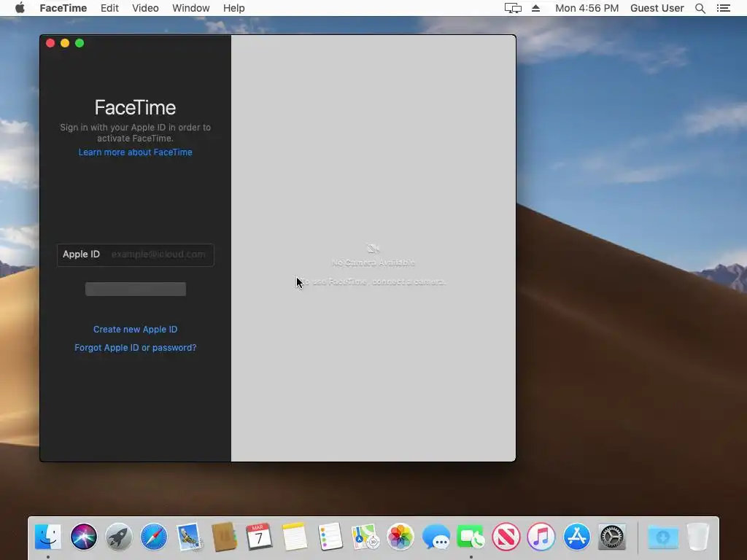Open the iTunes music note icon
The image size is (747, 560).
tap(541, 537)
